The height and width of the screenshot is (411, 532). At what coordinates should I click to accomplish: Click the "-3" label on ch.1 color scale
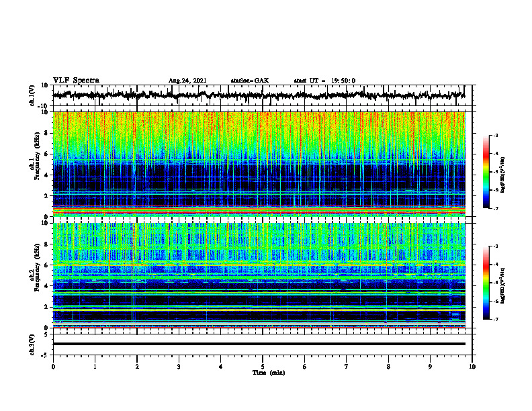tap(496, 135)
